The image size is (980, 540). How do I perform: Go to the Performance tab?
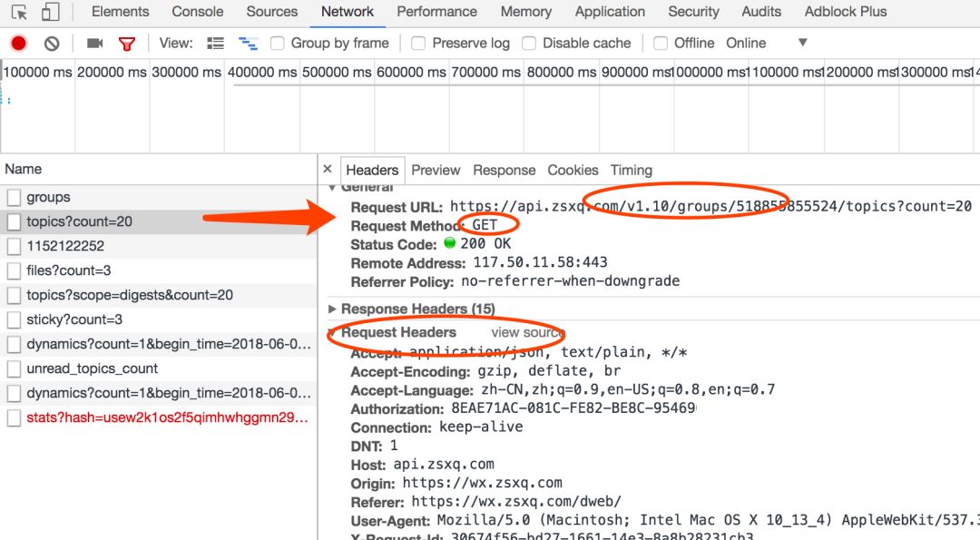pos(436,12)
